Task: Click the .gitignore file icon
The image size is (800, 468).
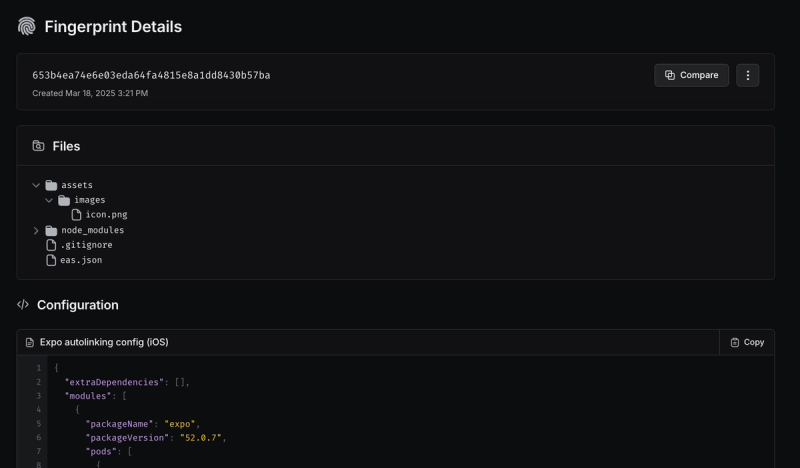Action: [51, 245]
